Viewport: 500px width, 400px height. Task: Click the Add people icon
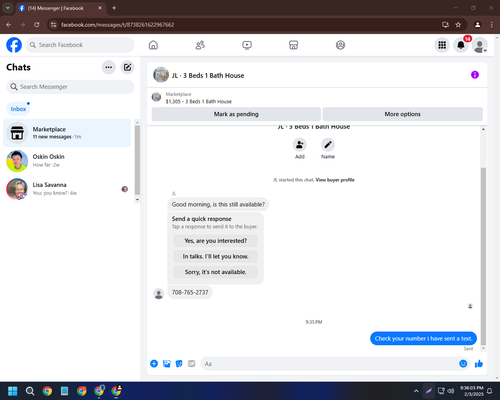300,145
